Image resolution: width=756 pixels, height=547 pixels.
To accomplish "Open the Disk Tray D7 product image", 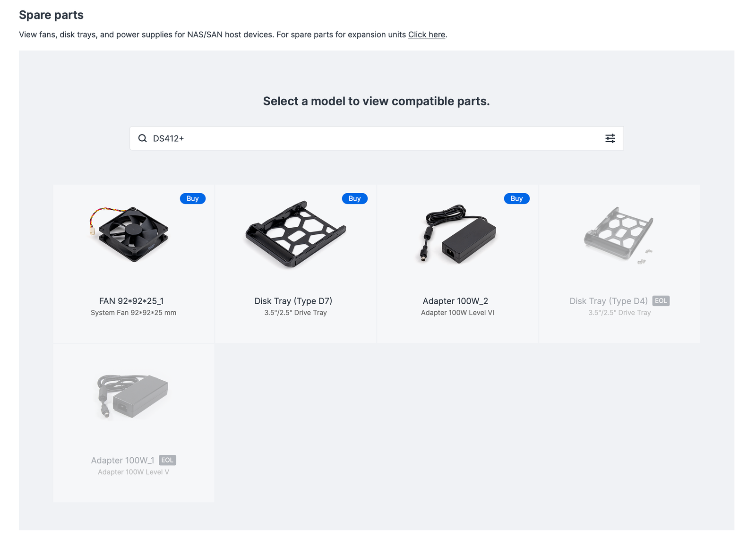I will point(295,234).
